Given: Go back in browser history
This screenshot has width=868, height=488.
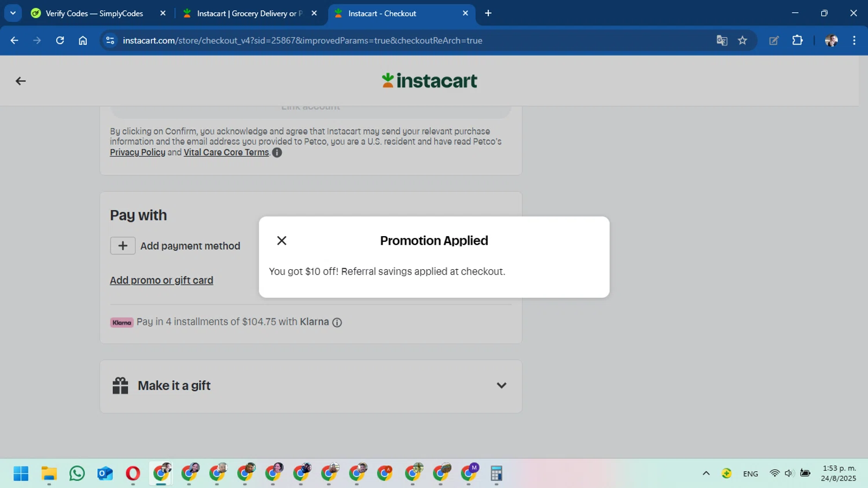Looking at the screenshot, I should [x=14, y=41].
